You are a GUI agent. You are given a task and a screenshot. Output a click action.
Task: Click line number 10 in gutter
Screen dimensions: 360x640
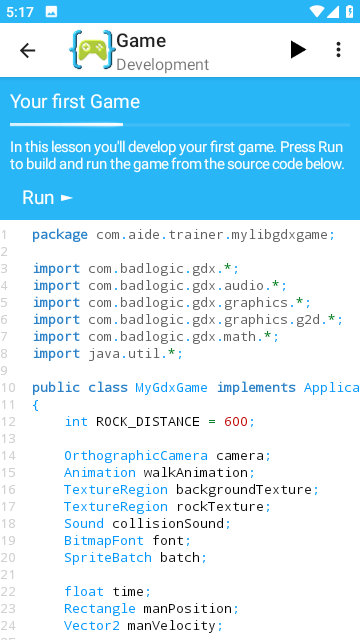(8, 387)
